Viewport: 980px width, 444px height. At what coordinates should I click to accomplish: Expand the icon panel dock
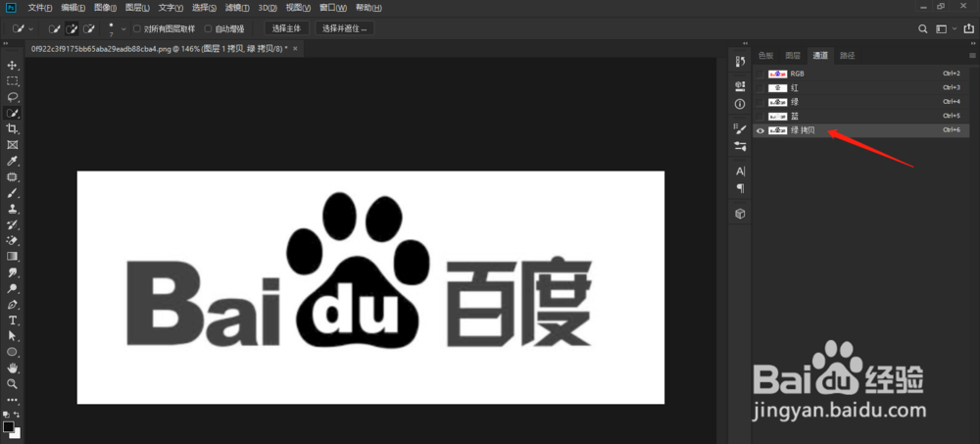pos(745,43)
